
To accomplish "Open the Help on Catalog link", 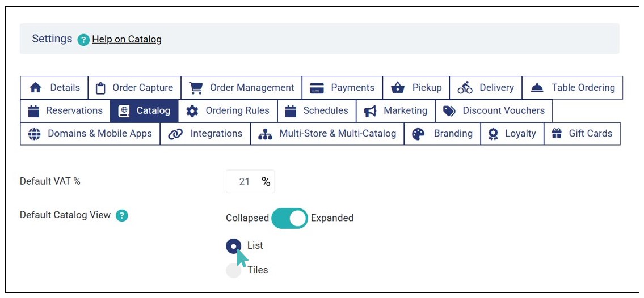I will pyautogui.click(x=127, y=40).
